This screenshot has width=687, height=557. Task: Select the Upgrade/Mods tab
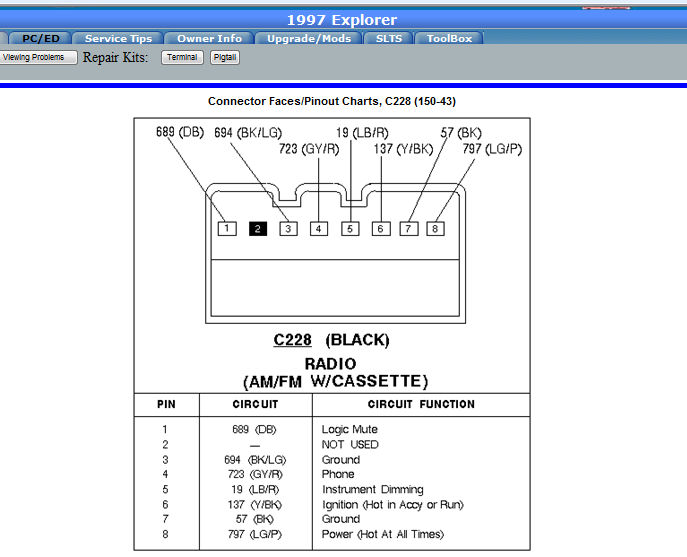pyautogui.click(x=309, y=39)
